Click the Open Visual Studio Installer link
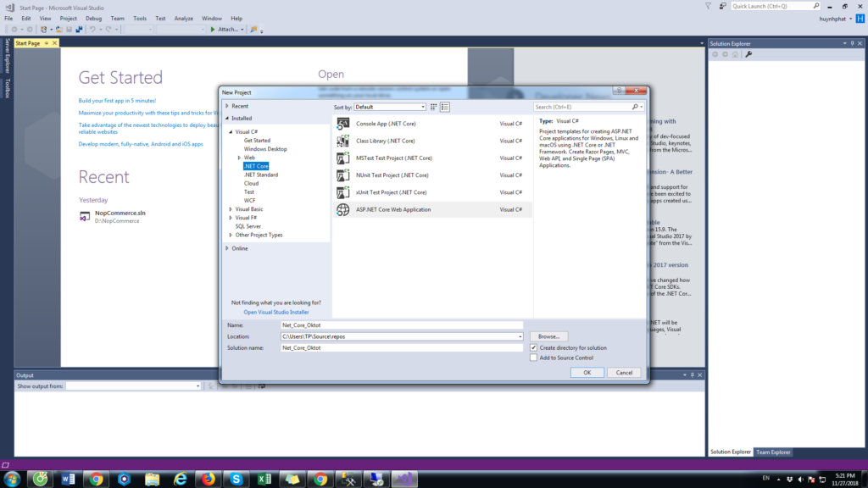 276,312
